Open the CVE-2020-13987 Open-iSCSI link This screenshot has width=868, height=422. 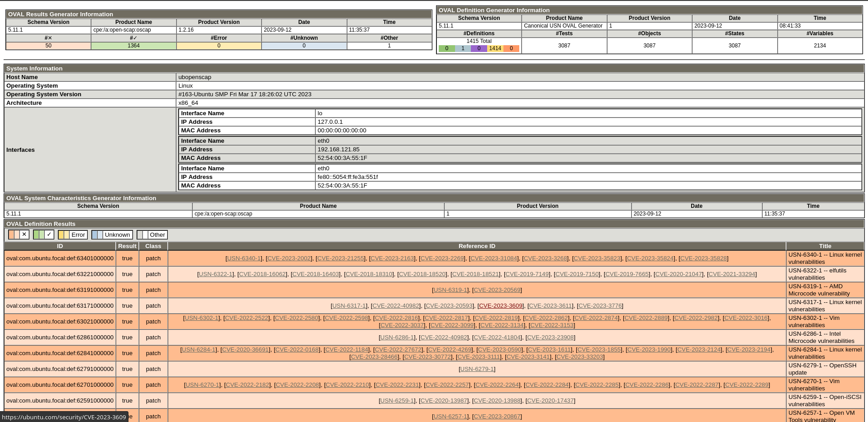tap(443, 401)
